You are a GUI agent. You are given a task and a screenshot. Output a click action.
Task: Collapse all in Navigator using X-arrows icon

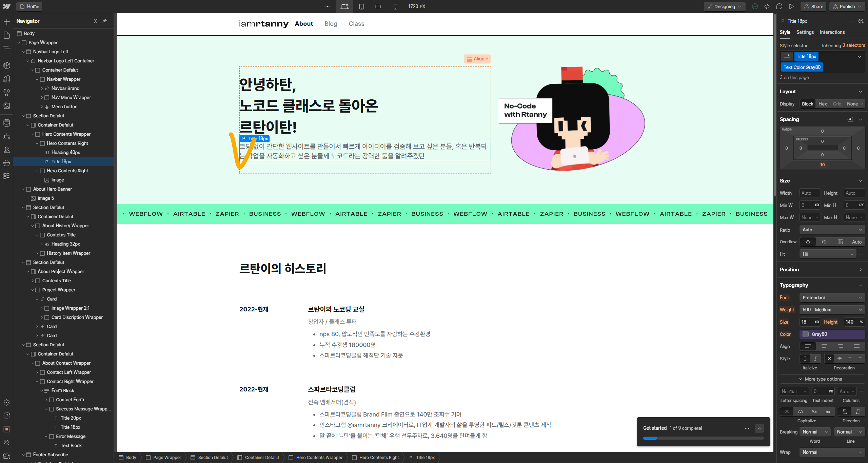click(95, 21)
